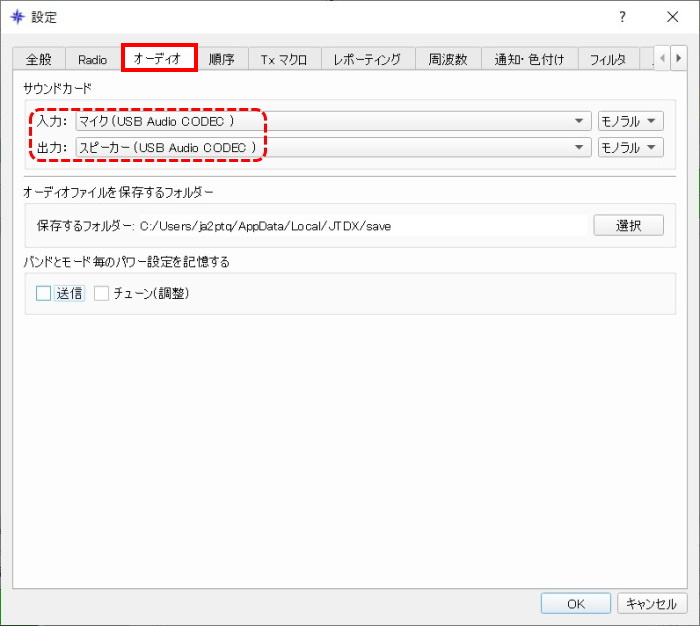Click the JTDX app icon in title bar
This screenshot has width=700, height=626.
pos(16,17)
